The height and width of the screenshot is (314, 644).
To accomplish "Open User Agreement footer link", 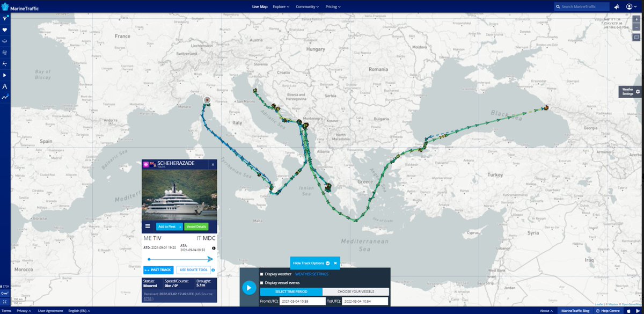I will click(49, 311).
